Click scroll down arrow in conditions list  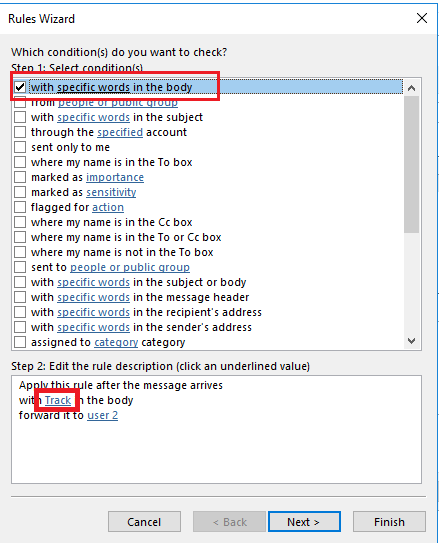pos(412,341)
